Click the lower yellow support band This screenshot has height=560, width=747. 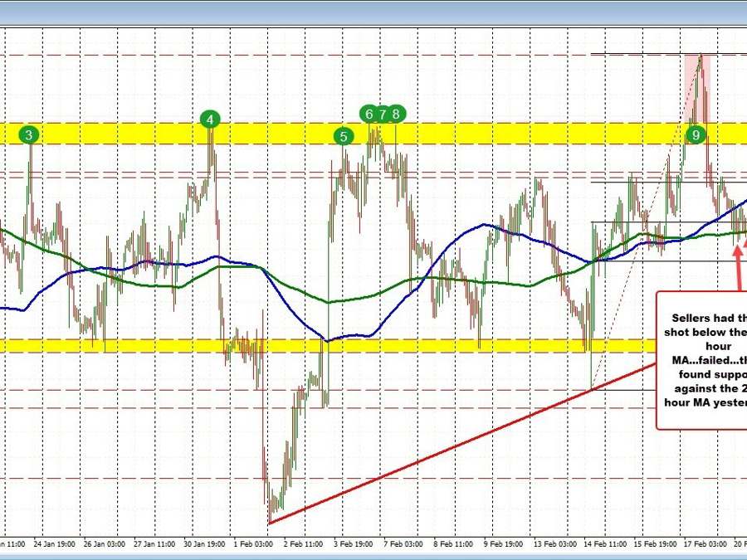coord(456,345)
